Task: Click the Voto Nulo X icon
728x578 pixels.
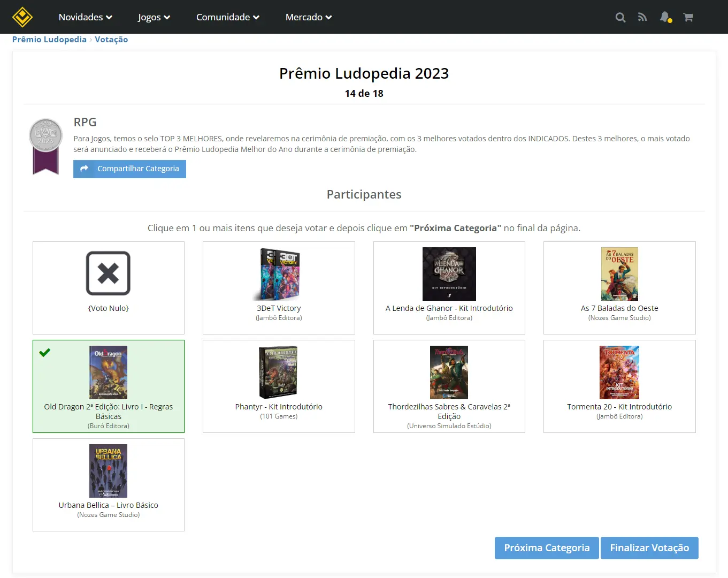Action: click(108, 273)
